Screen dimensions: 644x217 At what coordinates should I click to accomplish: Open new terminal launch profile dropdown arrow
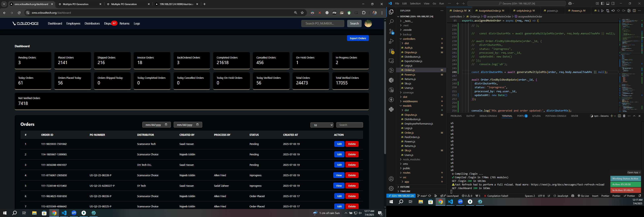[x=615, y=116]
